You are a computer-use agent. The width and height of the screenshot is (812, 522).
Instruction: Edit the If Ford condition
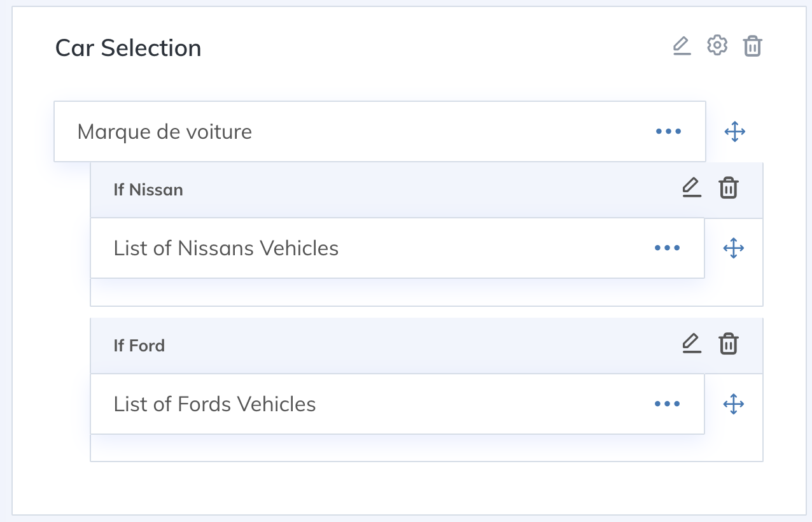(x=692, y=344)
